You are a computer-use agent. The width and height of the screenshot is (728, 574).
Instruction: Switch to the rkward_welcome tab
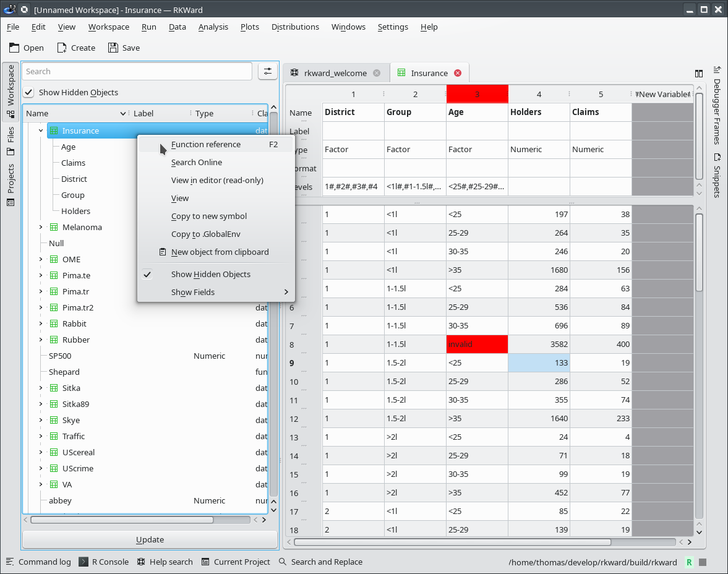tap(335, 73)
